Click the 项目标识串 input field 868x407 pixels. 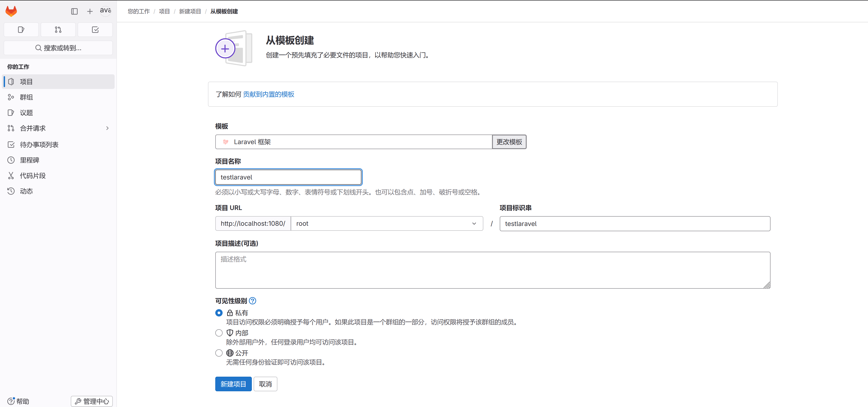click(x=634, y=223)
